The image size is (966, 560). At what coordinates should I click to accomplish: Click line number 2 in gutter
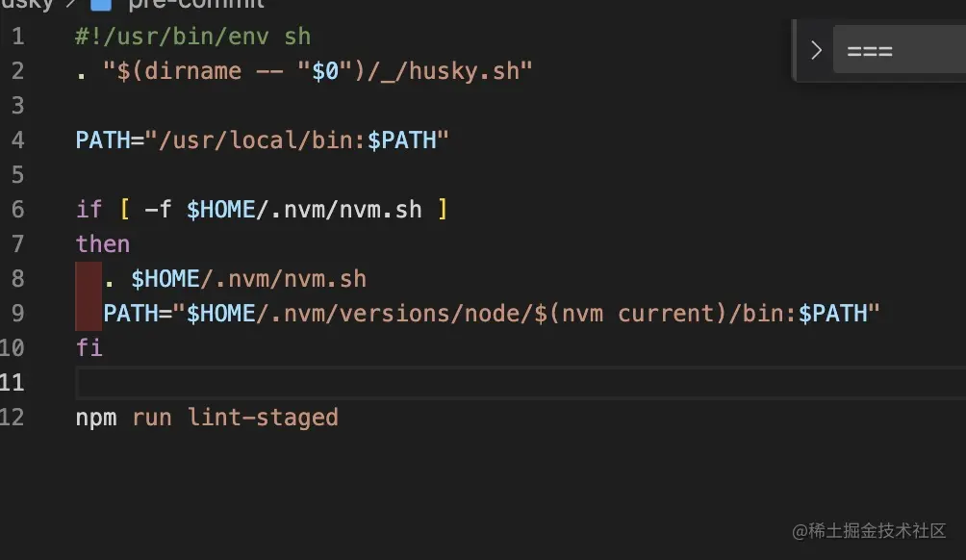[x=18, y=71]
